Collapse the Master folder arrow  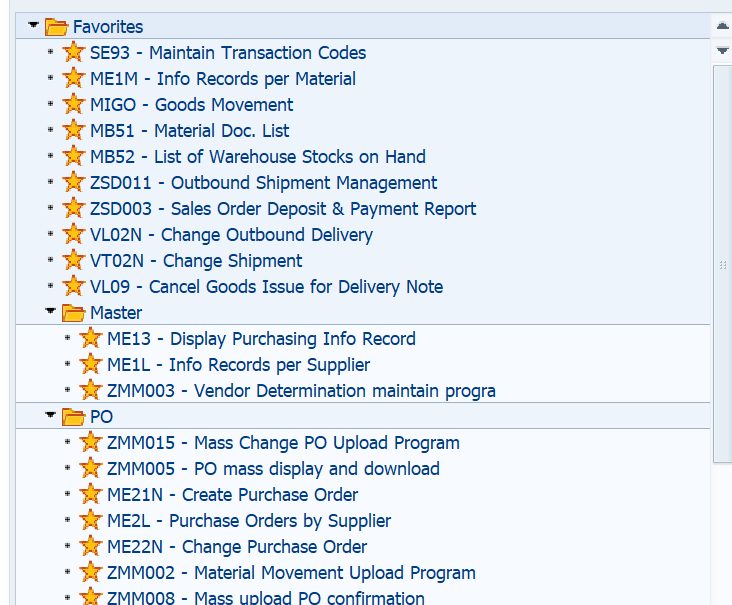click(50, 312)
